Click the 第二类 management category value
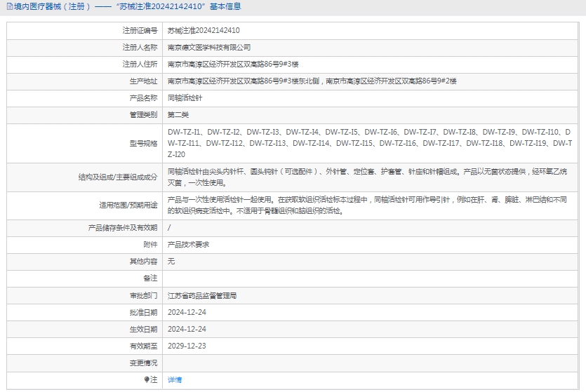This screenshot has height=392, width=586. [x=178, y=115]
